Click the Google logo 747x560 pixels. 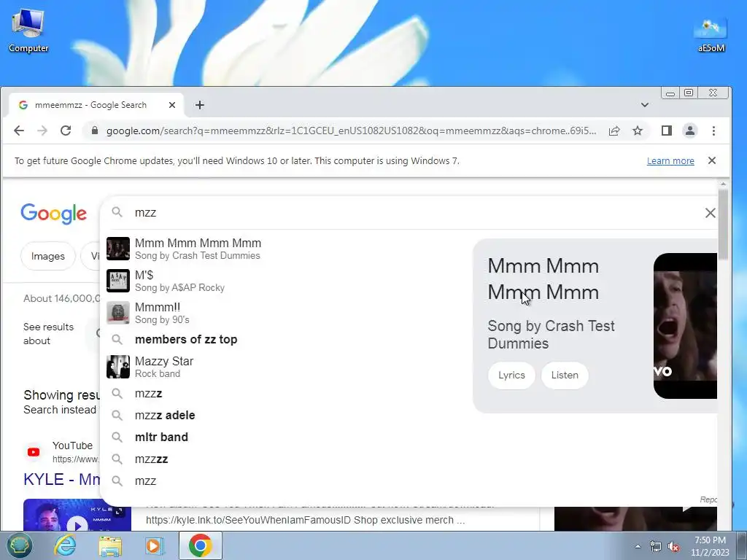pos(53,214)
